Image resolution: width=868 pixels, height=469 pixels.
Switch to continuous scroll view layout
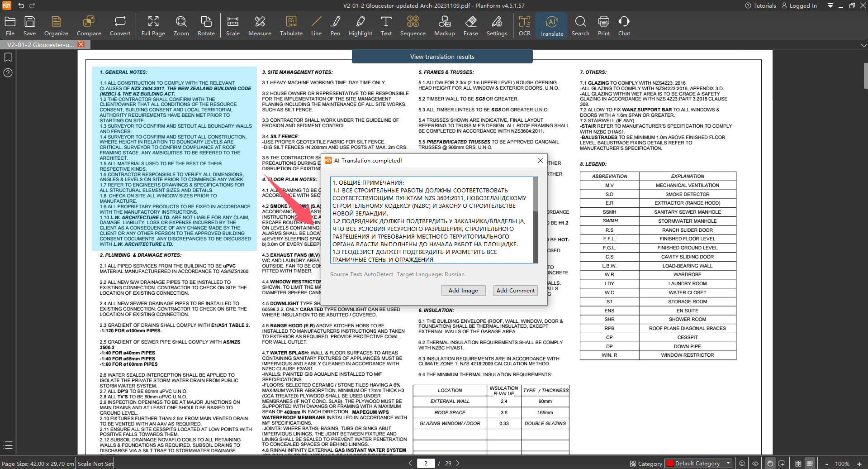point(810,464)
